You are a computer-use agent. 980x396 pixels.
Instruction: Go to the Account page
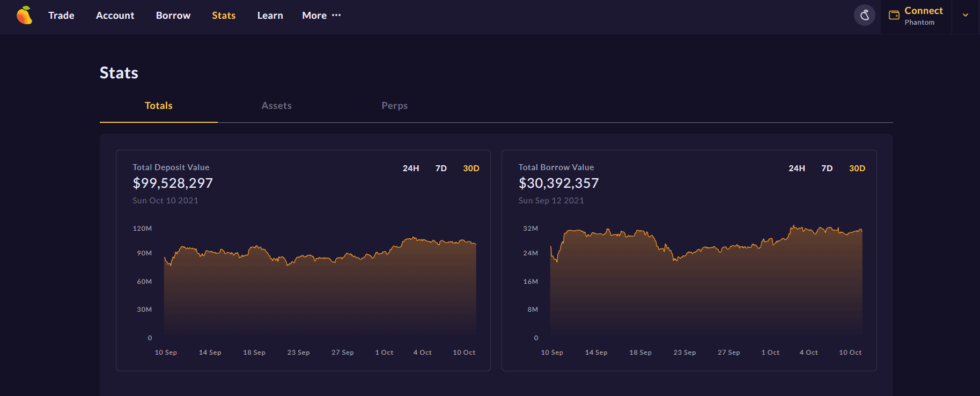tap(115, 16)
